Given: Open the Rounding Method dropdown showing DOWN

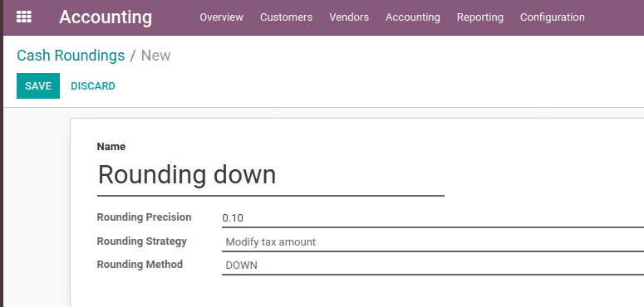Looking at the screenshot, I should (x=433, y=266).
